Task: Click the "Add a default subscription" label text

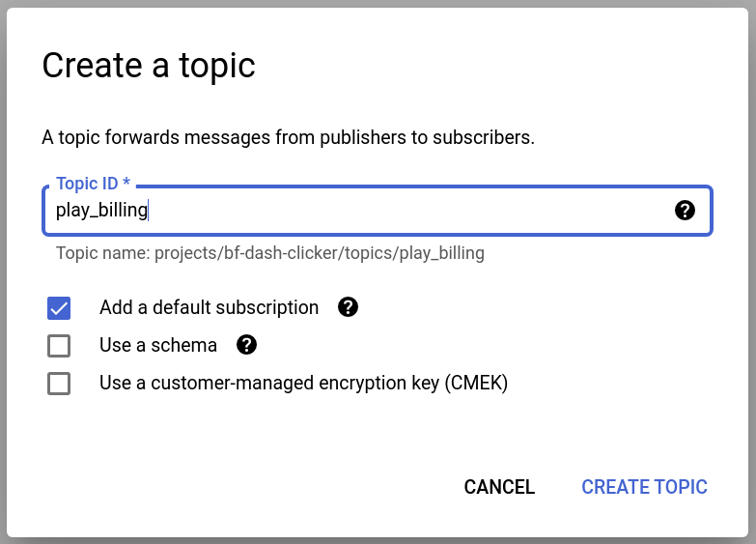Action: (x=209, y=307)
